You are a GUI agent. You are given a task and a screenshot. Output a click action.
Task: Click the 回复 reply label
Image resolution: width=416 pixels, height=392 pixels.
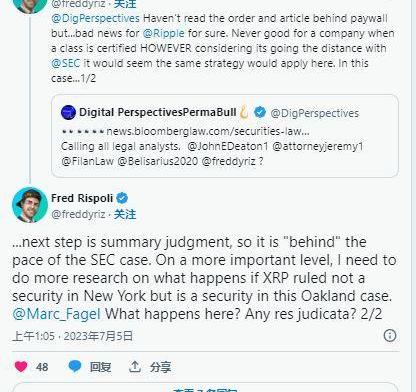point(100,367)
